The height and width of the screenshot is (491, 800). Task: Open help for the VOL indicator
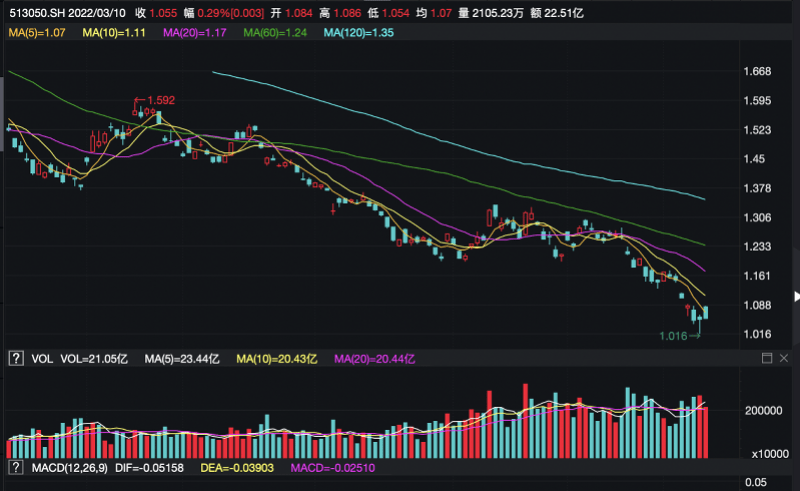(x=15, y=358)
